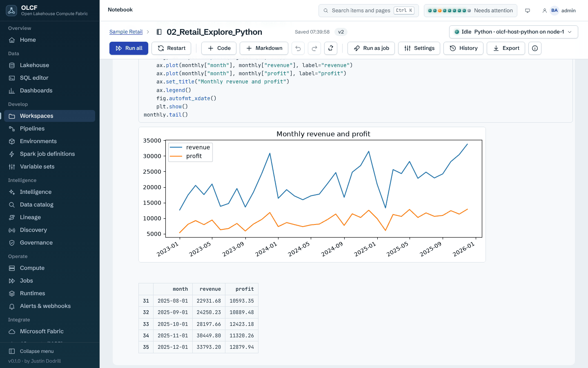The width and height of the screenshot is (588, 368).
Task: Click the v2 version badge
Action: (341, 32)
